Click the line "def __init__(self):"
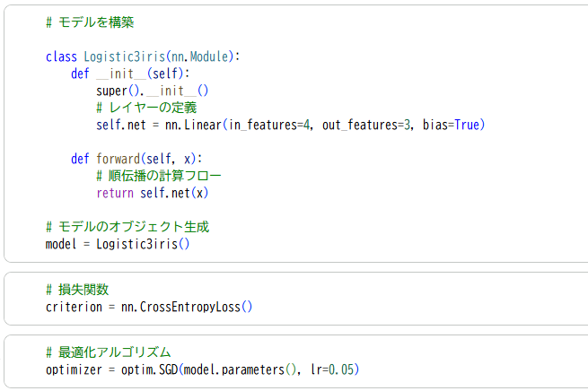Image resolution: width=588 pixels, height=391 pixels. (x=130, y=74)
